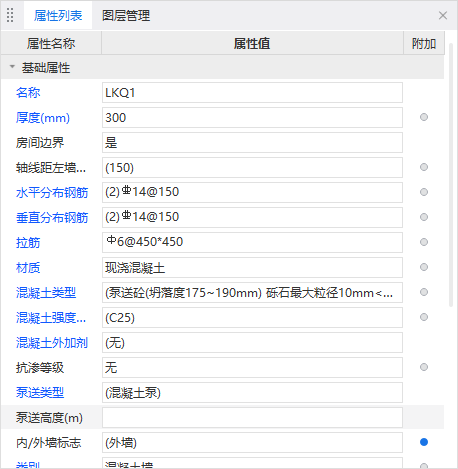Click the vertical scrollbar thumb

click(x=451, y=175)
